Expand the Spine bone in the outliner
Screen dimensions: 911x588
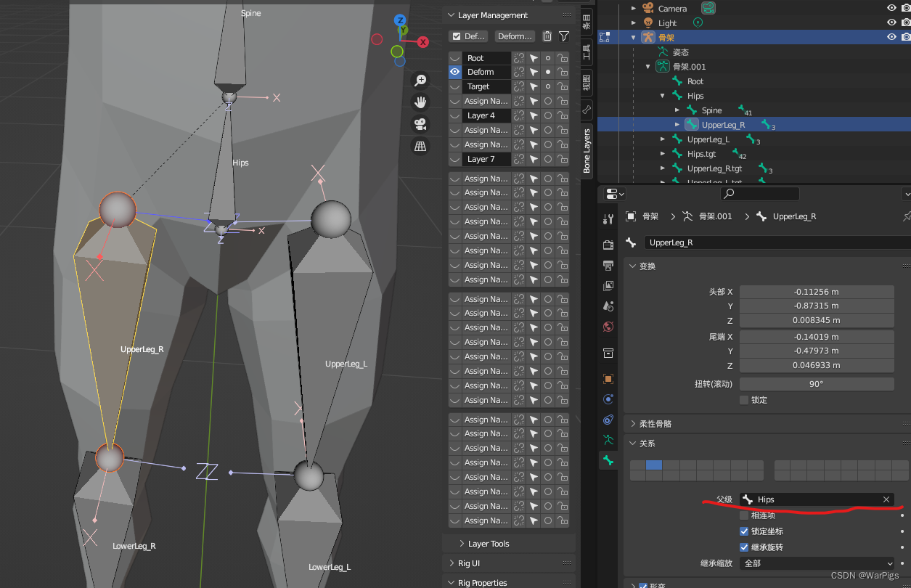(677, 110)
